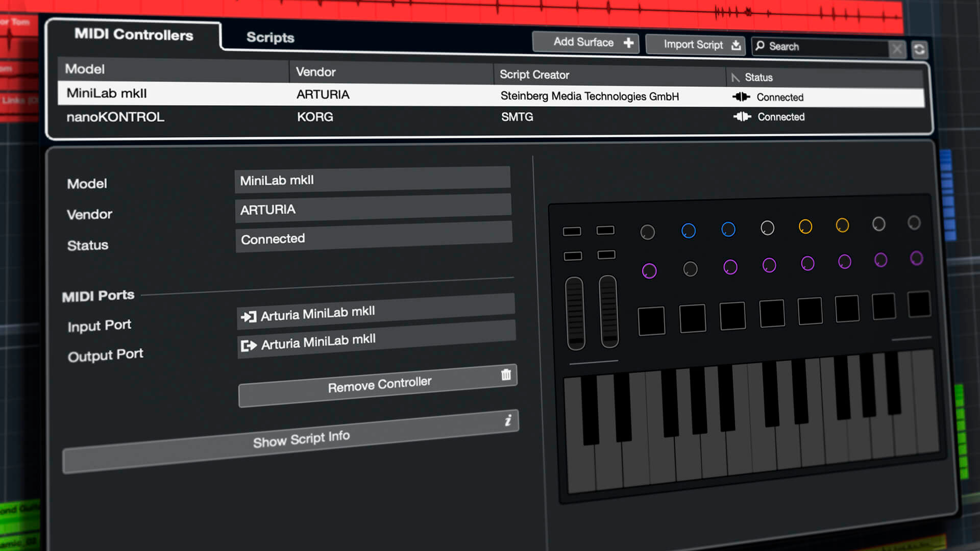Screen dimensions: 980x551
Task: Click the first blue knob on the controller
Action: (x=688, y=231)
